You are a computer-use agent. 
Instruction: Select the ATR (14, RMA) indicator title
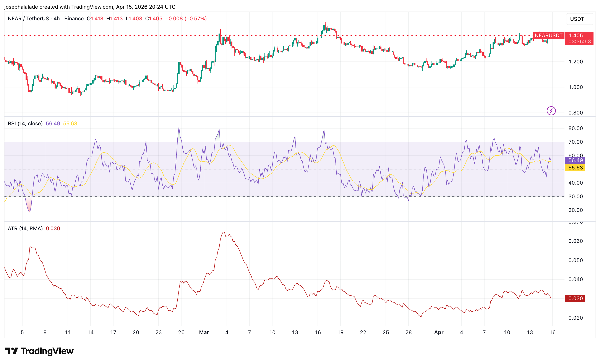click(25, 229)
